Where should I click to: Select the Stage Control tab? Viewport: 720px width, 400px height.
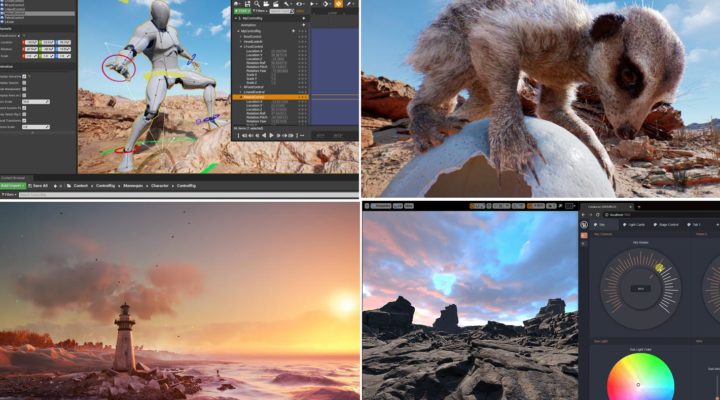(x=666, y=225)
